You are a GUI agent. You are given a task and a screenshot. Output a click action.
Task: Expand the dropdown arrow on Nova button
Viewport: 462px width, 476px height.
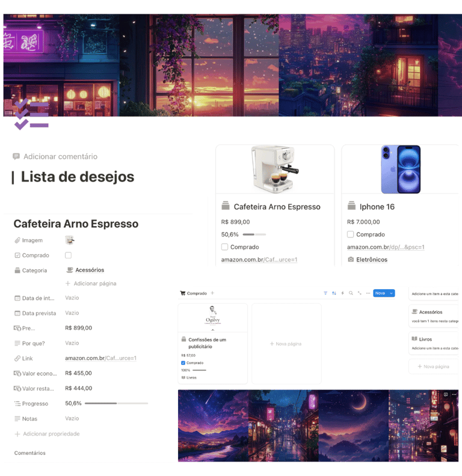pyautogui.click(x=391, y=293)
